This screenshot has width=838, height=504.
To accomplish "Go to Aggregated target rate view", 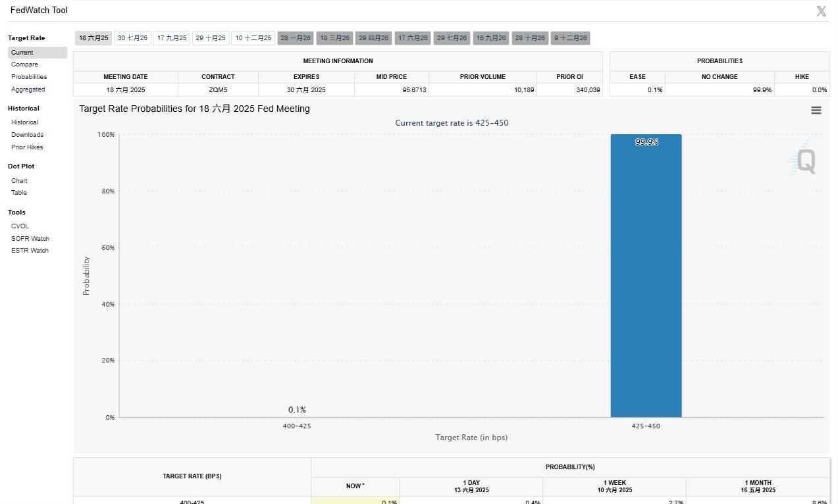I will click(28, 89).
